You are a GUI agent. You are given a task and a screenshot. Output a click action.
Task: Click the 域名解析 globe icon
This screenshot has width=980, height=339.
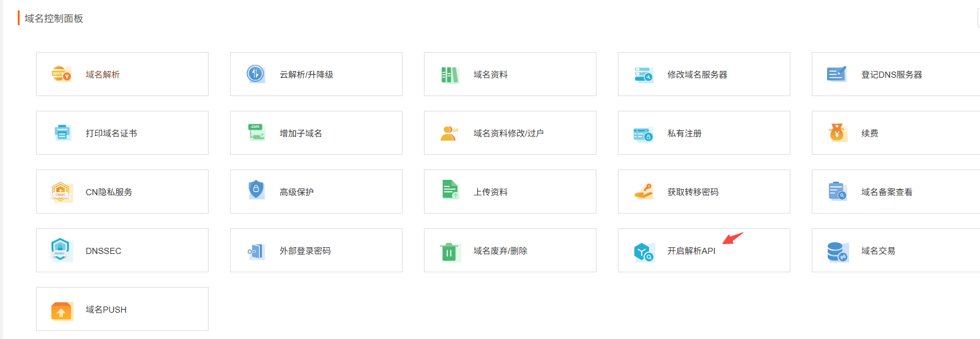click(x=61, y=74)
